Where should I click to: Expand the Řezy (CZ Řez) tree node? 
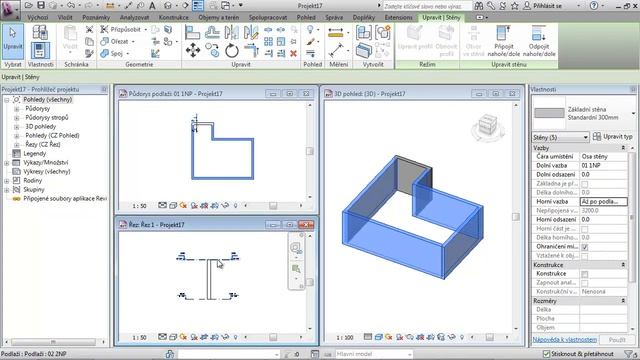tap(17, 145)
